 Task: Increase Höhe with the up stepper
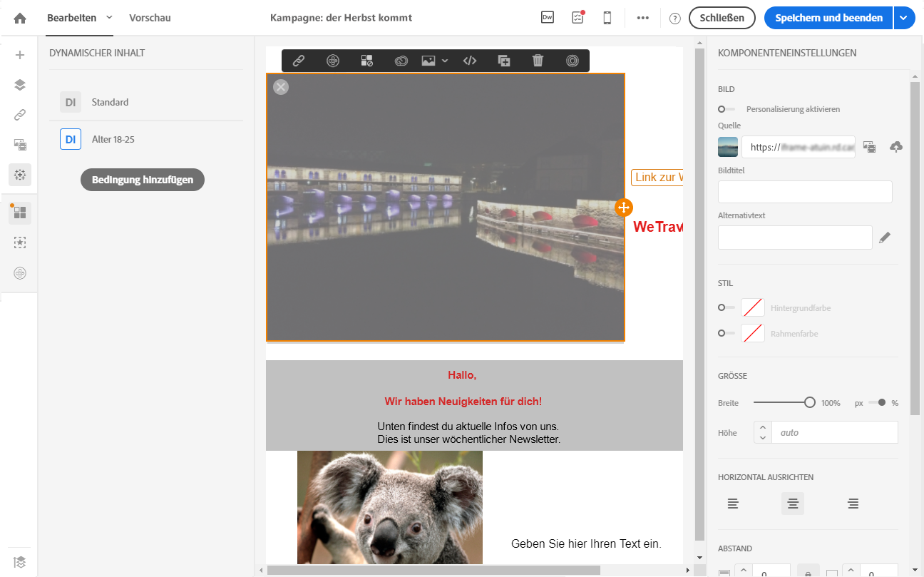tap(763, 427)
